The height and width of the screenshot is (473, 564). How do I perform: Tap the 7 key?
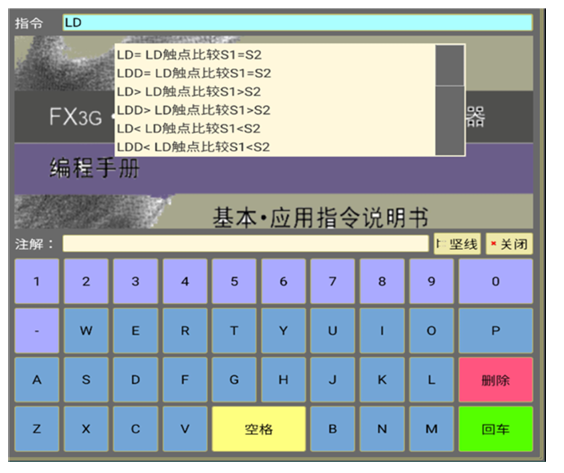pyautogui.click(x=333, y=281)
